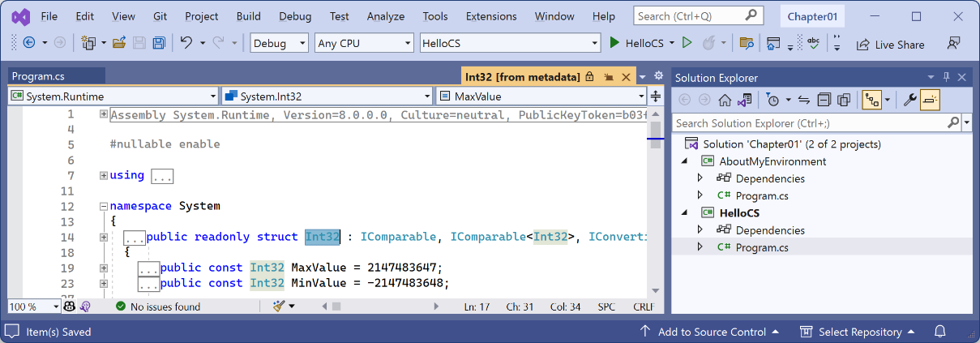Click the Search Solution Explorer field
This screenshot has height=343, width=980.
click(816, 123)
